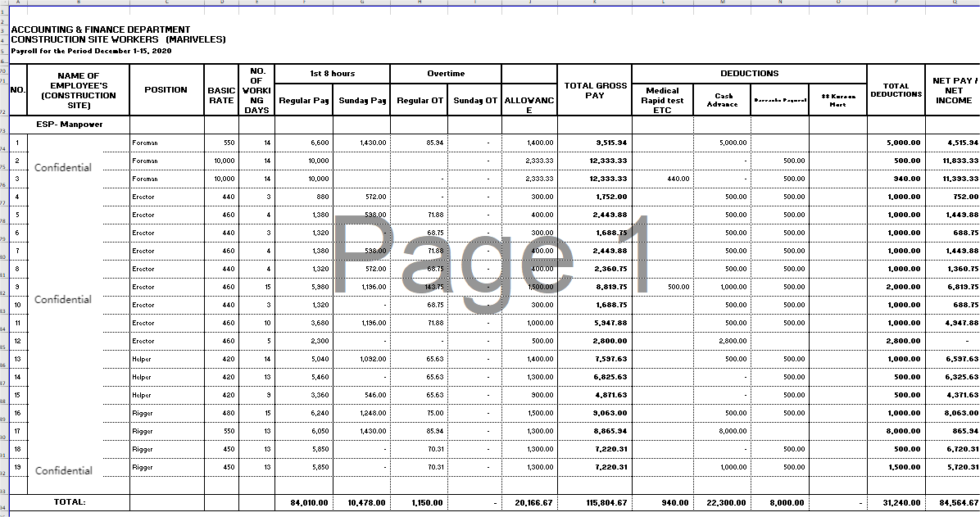Select the 'Regular OT' subheader

(420, 100)
